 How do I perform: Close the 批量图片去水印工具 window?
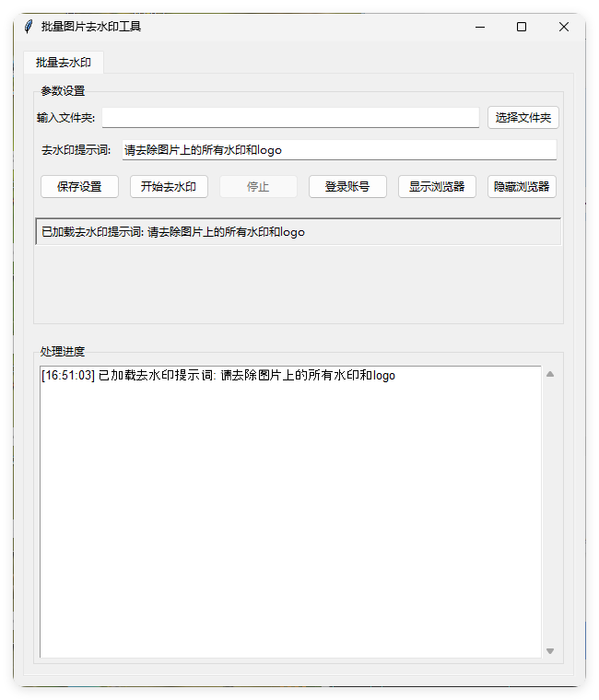coord(564,27)
